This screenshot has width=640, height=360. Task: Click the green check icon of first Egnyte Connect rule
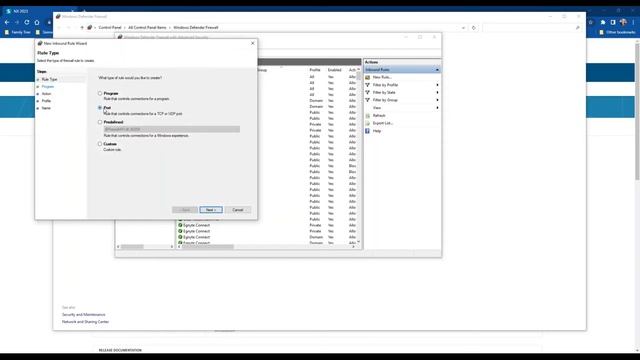coord(180,225)
